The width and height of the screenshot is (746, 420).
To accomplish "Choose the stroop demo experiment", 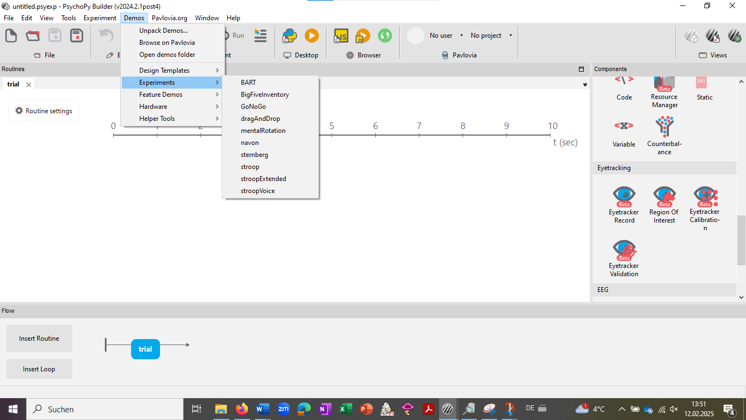I will (250, 167).
